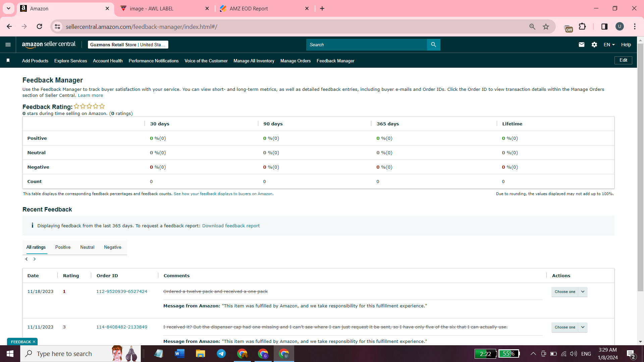Open Explore Services menu item
Viewport: 644px width, 362px height.
[x=71, y=61]
